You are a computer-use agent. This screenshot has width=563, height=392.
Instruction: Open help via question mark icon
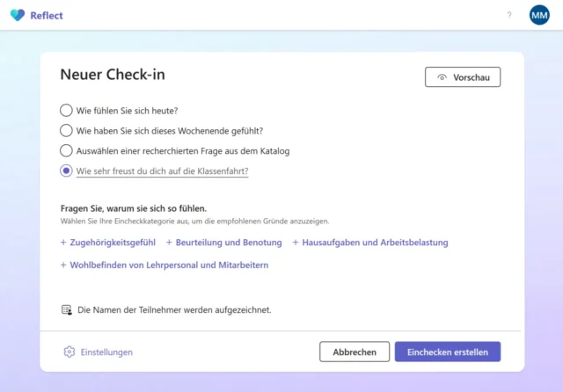[x=509, y=15]
